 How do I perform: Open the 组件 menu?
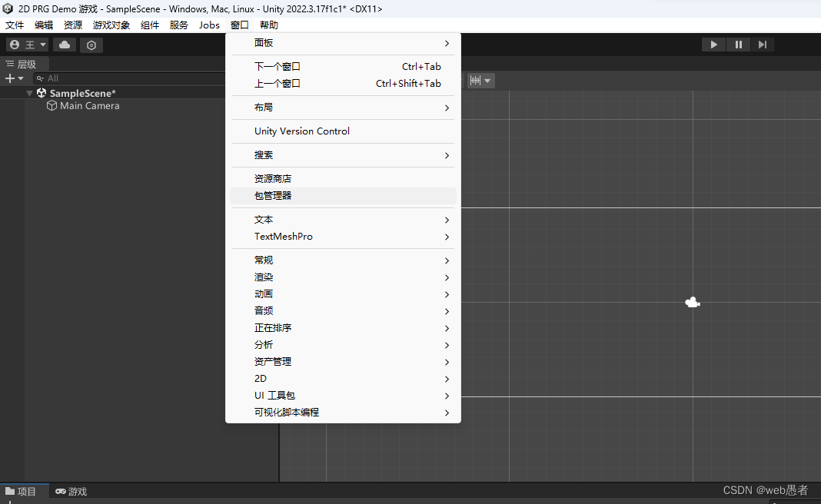click(149, 24)
